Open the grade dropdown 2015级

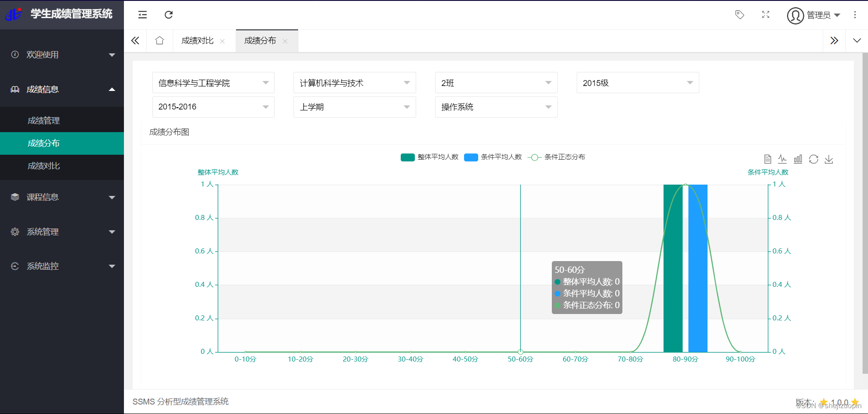pos(638,83)
